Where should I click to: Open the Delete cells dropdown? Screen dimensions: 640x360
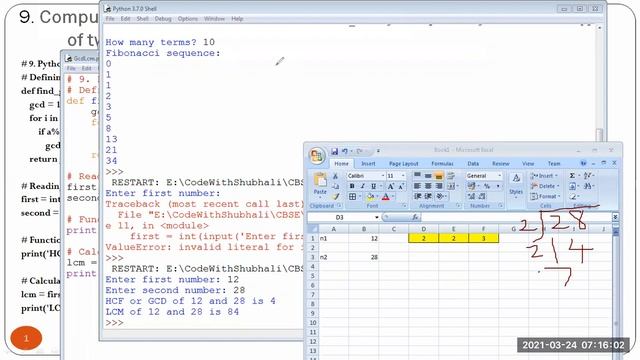pyautogui.click(x=544, y=186)
